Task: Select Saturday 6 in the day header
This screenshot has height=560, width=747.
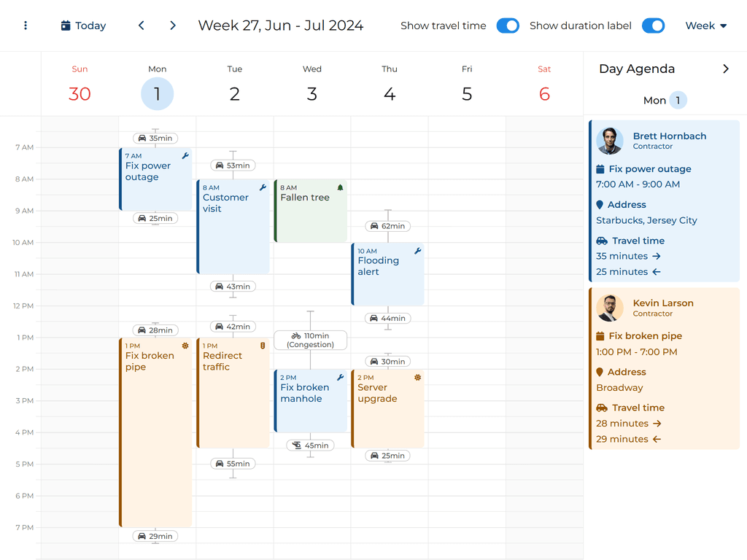Action: pos(544,94)
